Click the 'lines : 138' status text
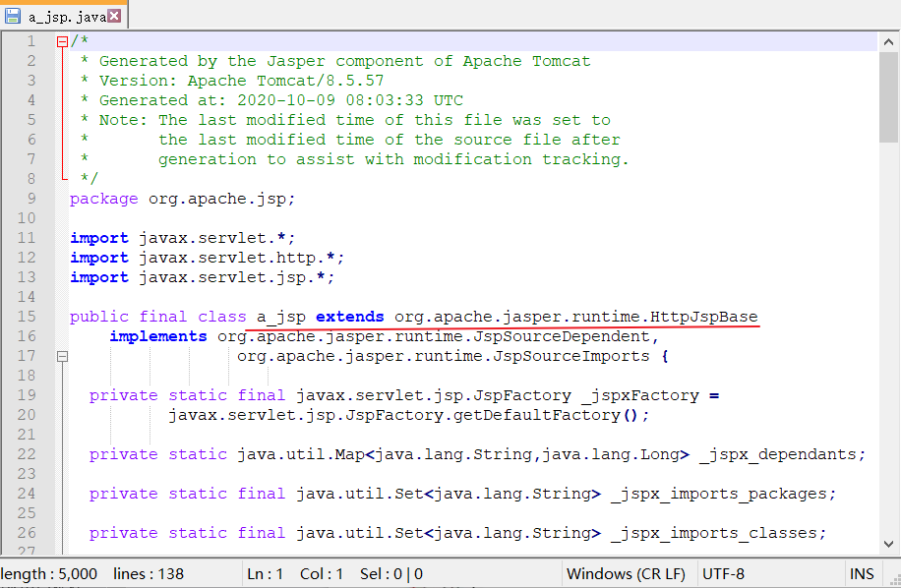Image resolution: width=901 pixels, height=588 pixels. pyautogui.click(x=149, y=573)
